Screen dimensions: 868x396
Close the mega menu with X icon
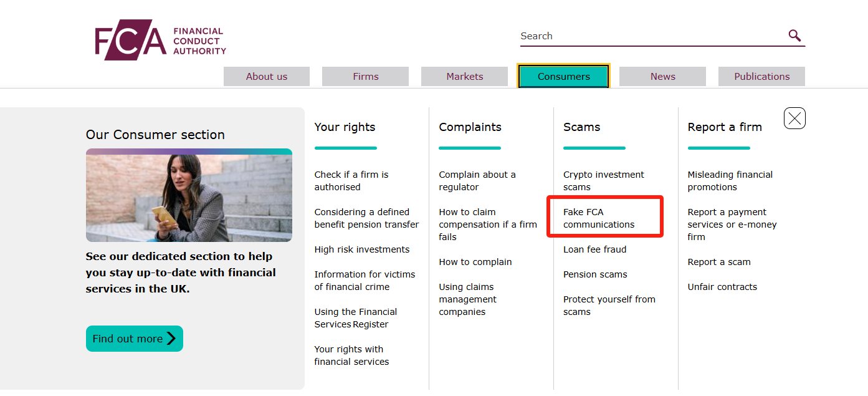click(794, 118)
